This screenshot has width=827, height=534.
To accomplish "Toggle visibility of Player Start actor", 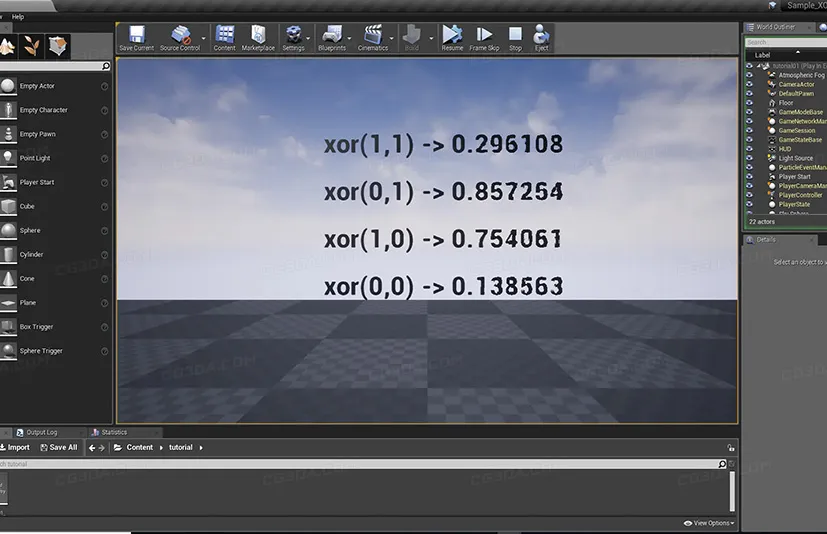I will (x=749, y=176).
